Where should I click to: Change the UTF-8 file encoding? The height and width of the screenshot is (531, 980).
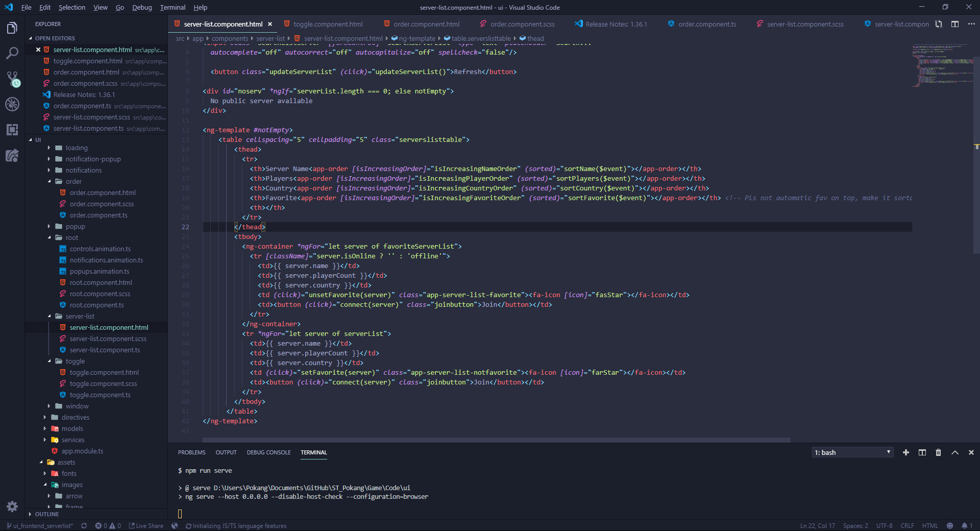(x=885, y=526)
